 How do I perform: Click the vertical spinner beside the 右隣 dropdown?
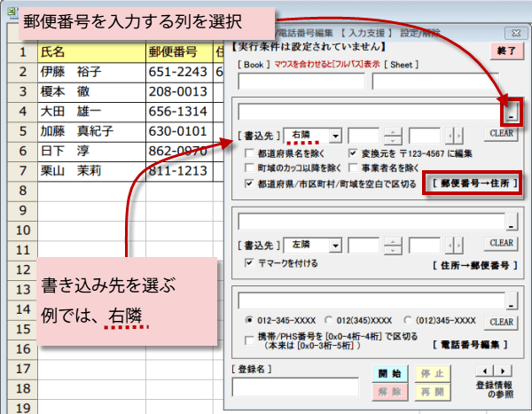(x=393, y=136)
